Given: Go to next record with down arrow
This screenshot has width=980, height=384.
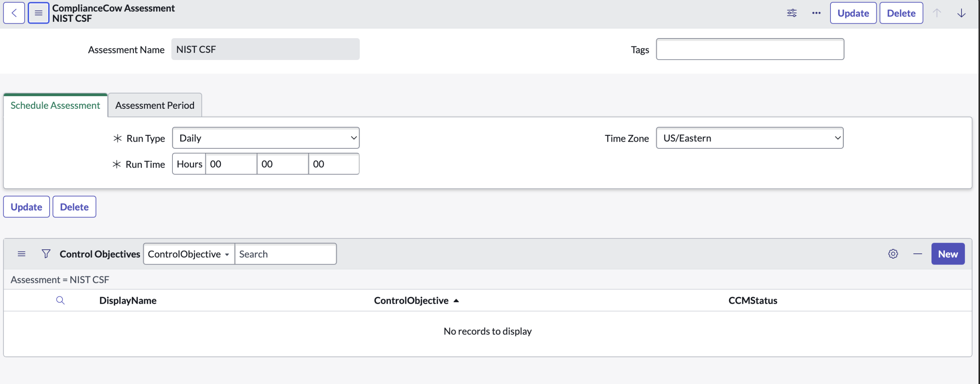Looking at the screenshot, I should point(961,13).
